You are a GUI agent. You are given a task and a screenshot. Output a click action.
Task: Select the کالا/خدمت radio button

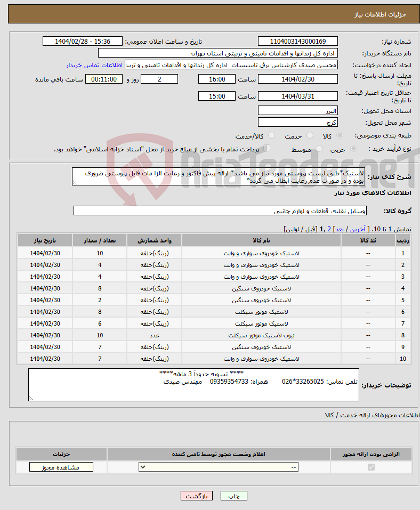272,135
